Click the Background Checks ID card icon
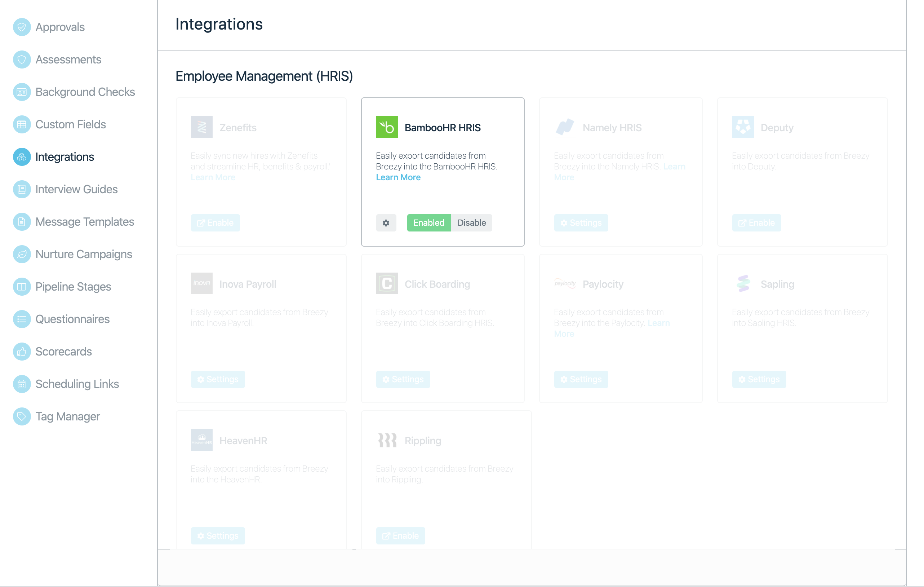924x587 pixels. (x=22, y=92)
